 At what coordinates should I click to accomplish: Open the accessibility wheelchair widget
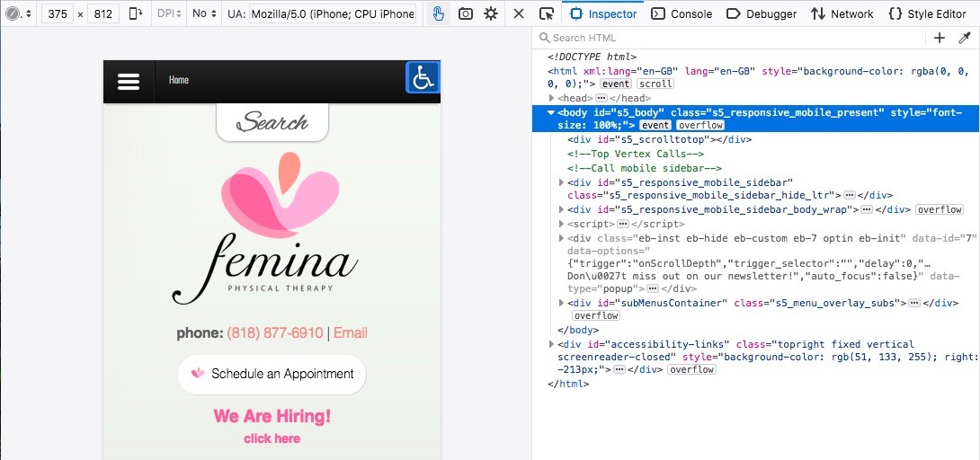click(x=423, y=77)
